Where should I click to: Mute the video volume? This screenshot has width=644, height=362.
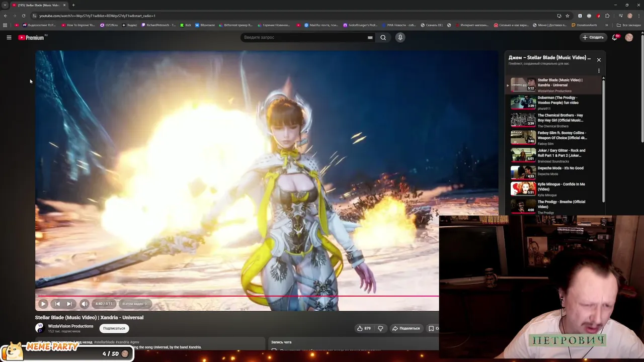tap(85, 304)
